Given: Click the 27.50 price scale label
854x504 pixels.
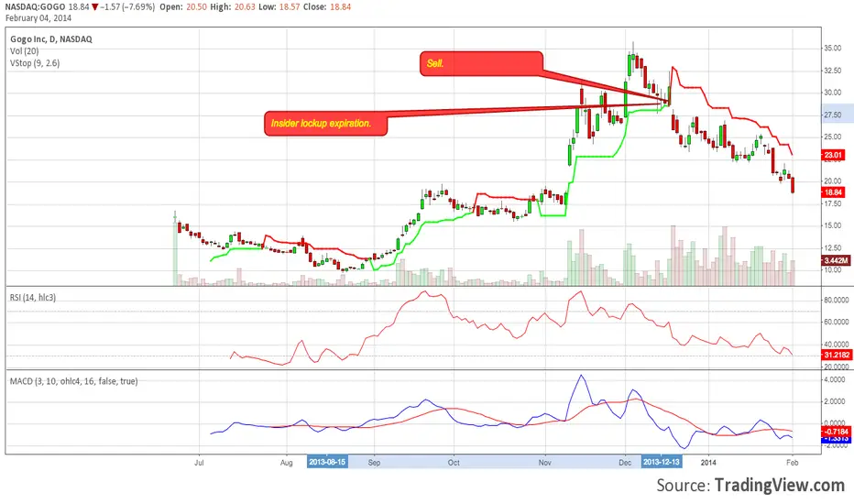Looking at the screenshot, I should pos(832,115).
